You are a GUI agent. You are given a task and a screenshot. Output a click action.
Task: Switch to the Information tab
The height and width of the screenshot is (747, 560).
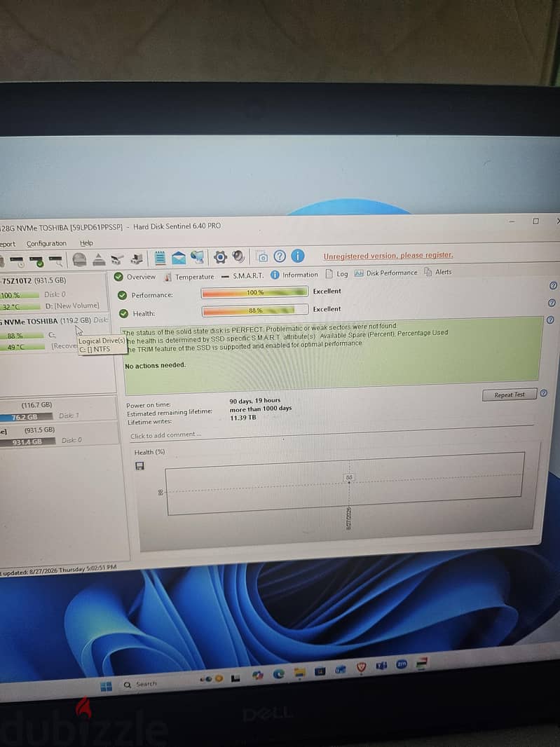(294, 275)
